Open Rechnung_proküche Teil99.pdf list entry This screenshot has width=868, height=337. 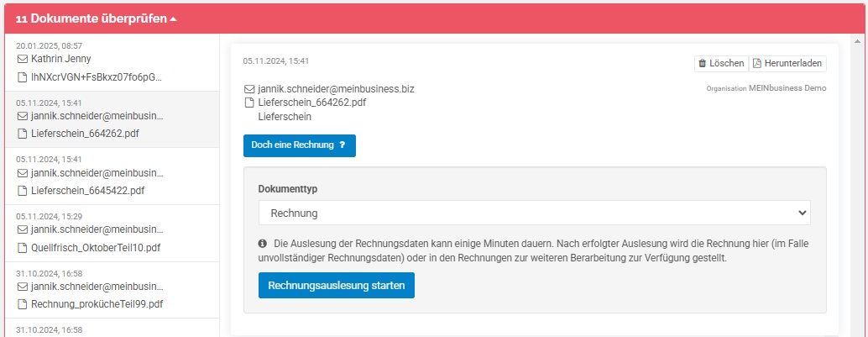(112, 291)
